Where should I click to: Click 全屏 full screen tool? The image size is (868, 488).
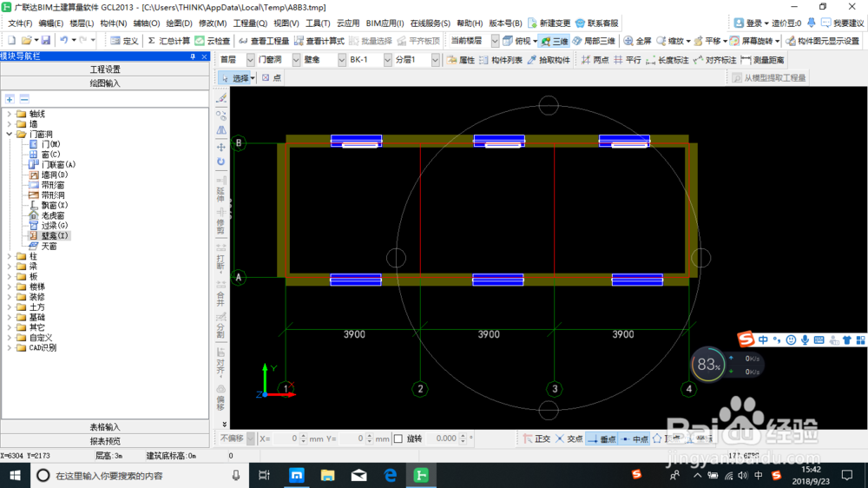coord(638,41)
